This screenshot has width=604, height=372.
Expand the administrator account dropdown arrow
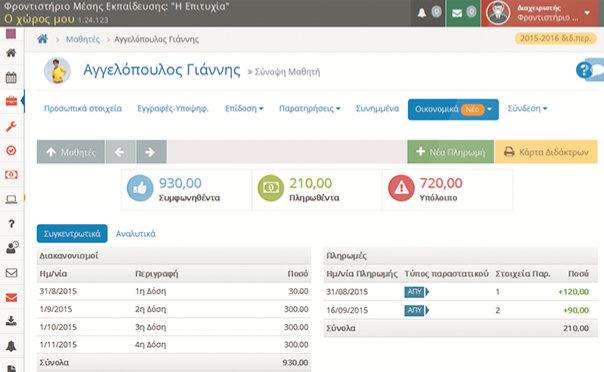pyautogui.click(x=587, y=13)
